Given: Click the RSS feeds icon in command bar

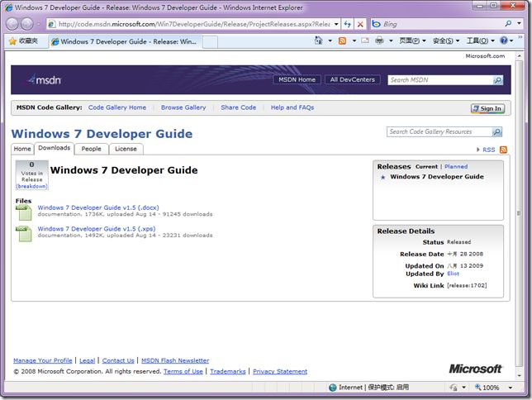Looking at the screenshot, I should click(x=342, y=41).
